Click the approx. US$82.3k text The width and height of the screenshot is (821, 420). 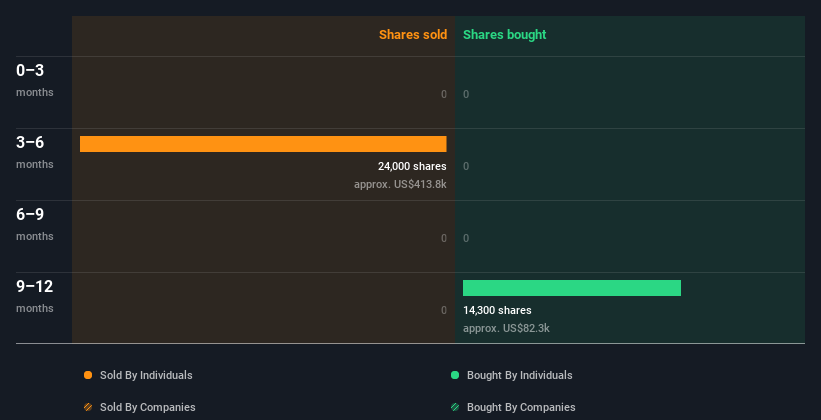pos(506,328)
